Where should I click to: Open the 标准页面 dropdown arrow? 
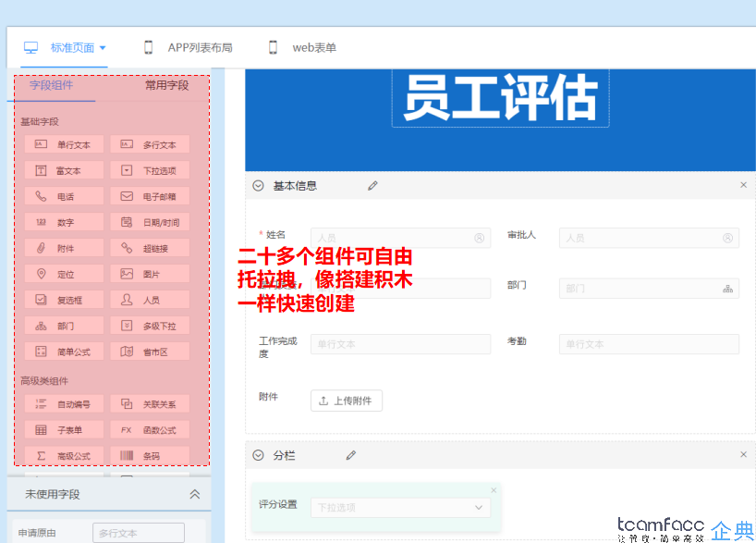(x=103, y=48)
